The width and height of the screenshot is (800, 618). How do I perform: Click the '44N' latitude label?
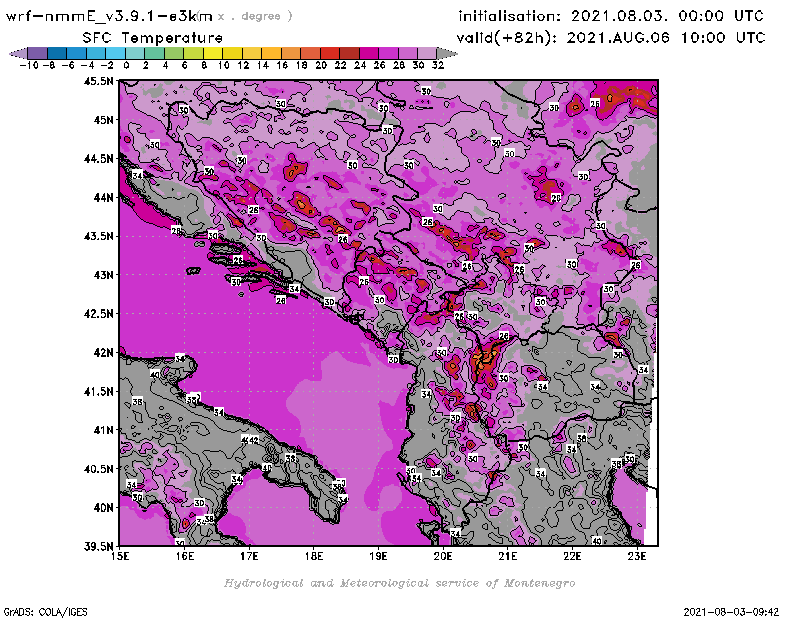(103, 197)
